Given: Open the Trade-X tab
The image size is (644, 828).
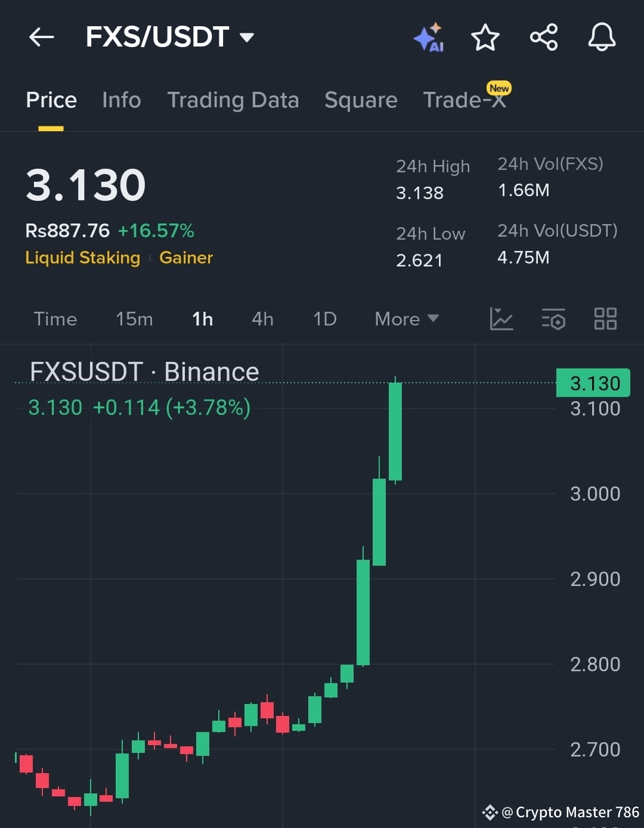Looking at the screenshot, I should (465, 99).
